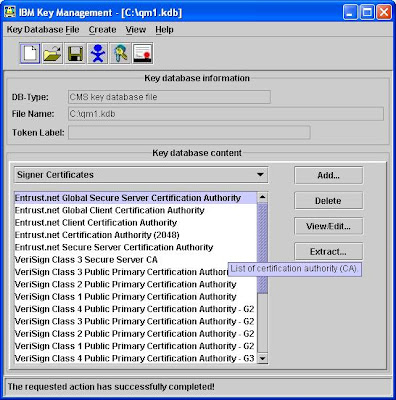Select Entrust.net Certification Authority (2048)
The width and height of the screenshot is (396, 400).
(136, 235)
